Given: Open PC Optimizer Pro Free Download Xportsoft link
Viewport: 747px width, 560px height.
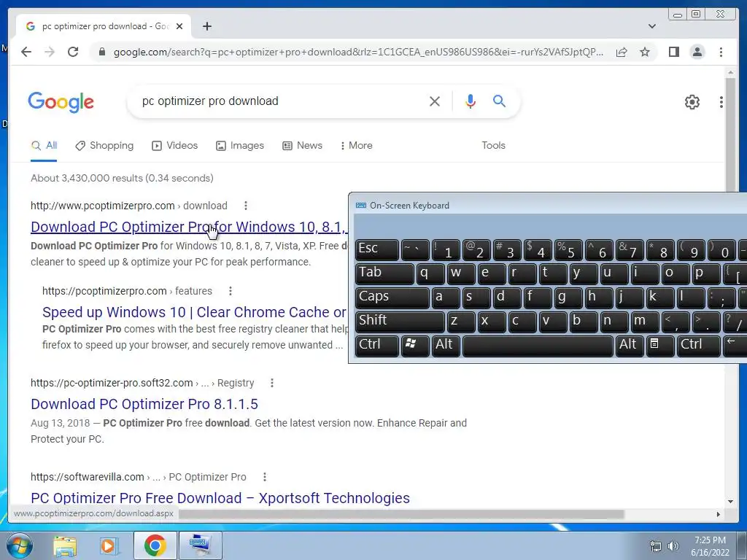Looking at the screenshot, I should point(220,497).
